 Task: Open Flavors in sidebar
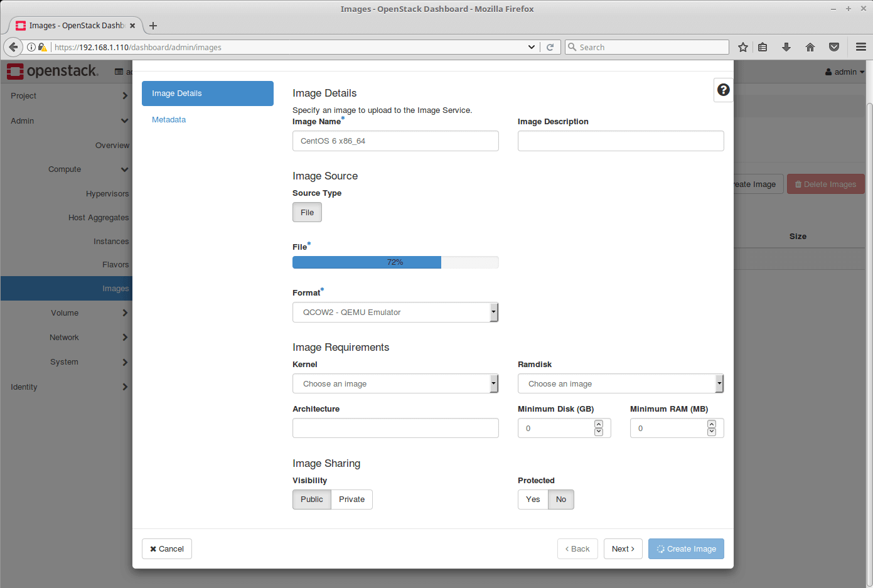[x=115, y=265]
